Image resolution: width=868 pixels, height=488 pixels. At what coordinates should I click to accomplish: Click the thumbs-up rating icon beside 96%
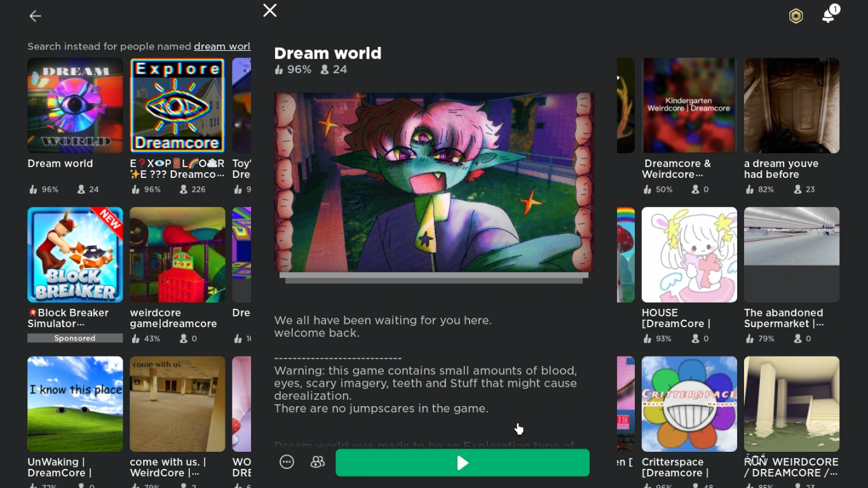pyautogui.click(x=278, y=69)
